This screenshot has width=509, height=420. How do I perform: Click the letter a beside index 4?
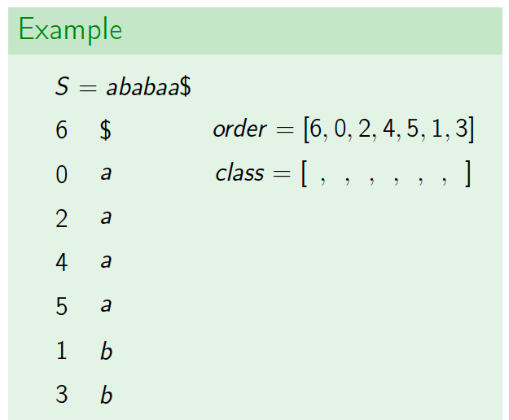106,261
